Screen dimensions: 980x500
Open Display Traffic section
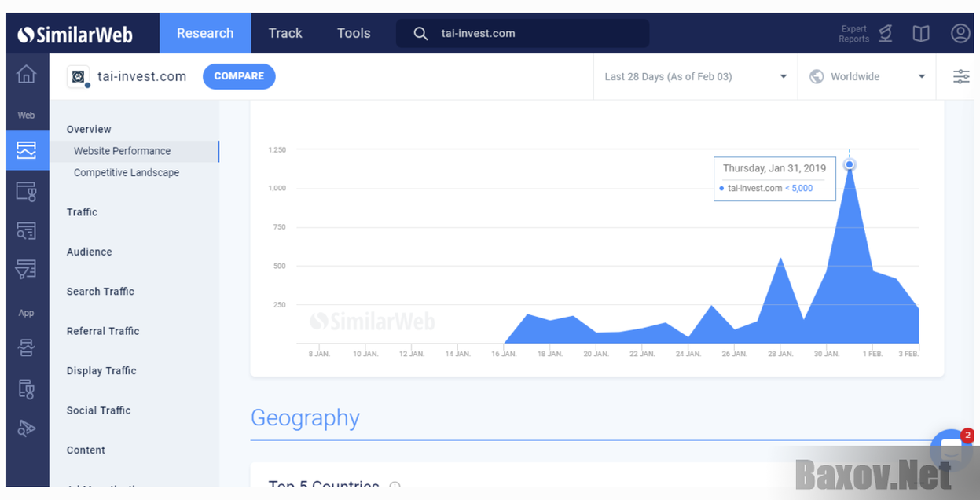click(101, 370)
